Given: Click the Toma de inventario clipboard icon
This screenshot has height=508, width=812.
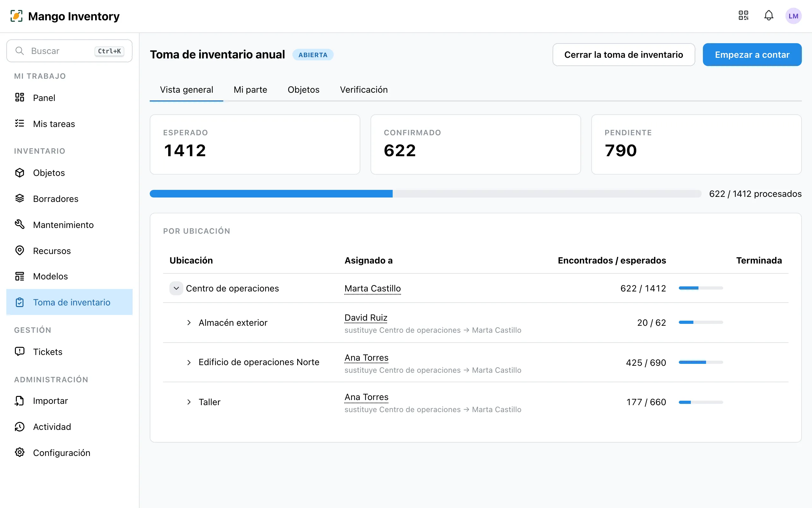Looking at the screenshot, I should pyautogui.click(x=20, y=302).
